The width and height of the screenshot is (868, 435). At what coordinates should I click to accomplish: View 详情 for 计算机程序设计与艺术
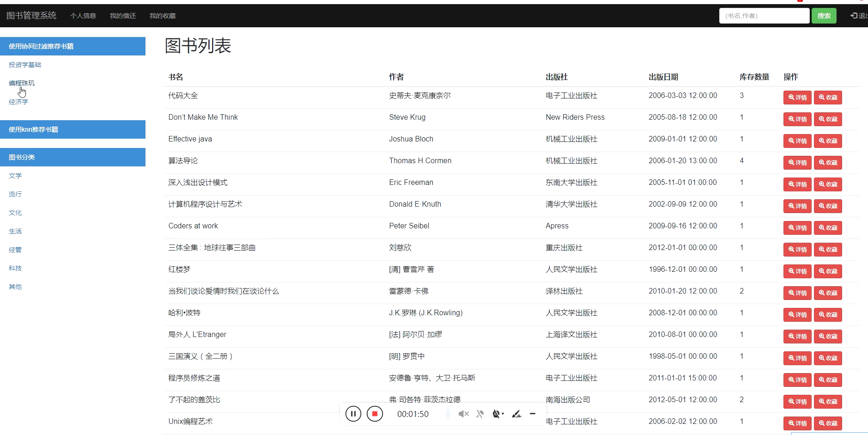tap(797, 206)
